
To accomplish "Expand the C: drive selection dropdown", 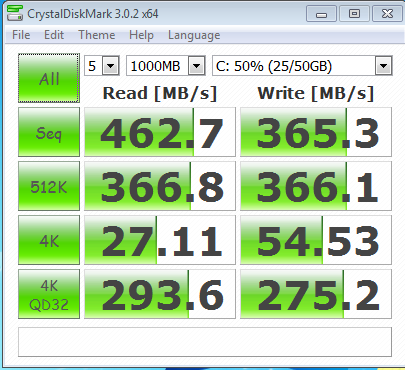I will point(383,66).
